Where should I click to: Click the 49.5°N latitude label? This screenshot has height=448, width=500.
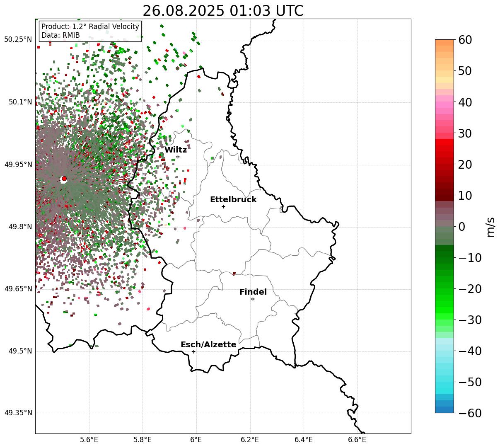pos(20,351)
